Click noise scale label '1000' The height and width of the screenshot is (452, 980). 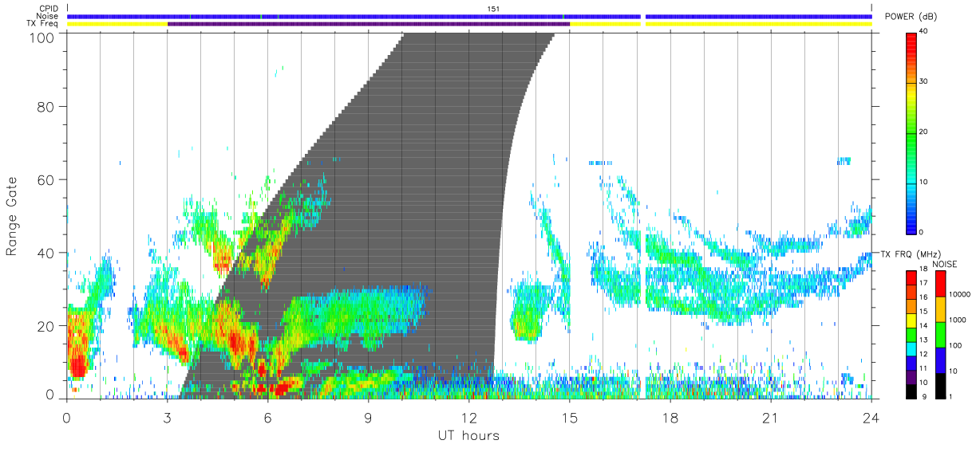[x=957, y=320]
